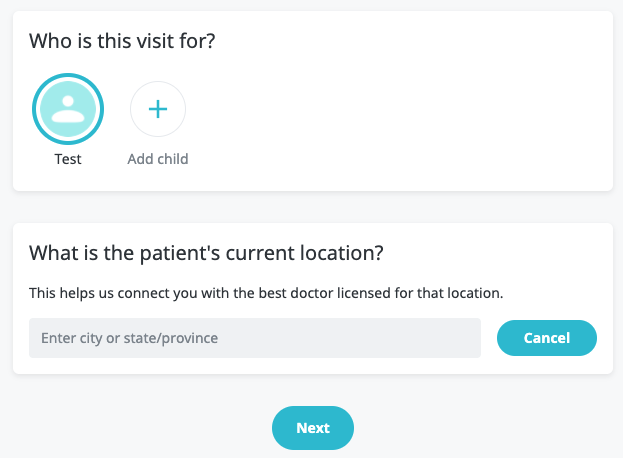This screenshot has width=623, height=458.
Task: Click the doctor licensed location helper text
Action: (266, 293)
